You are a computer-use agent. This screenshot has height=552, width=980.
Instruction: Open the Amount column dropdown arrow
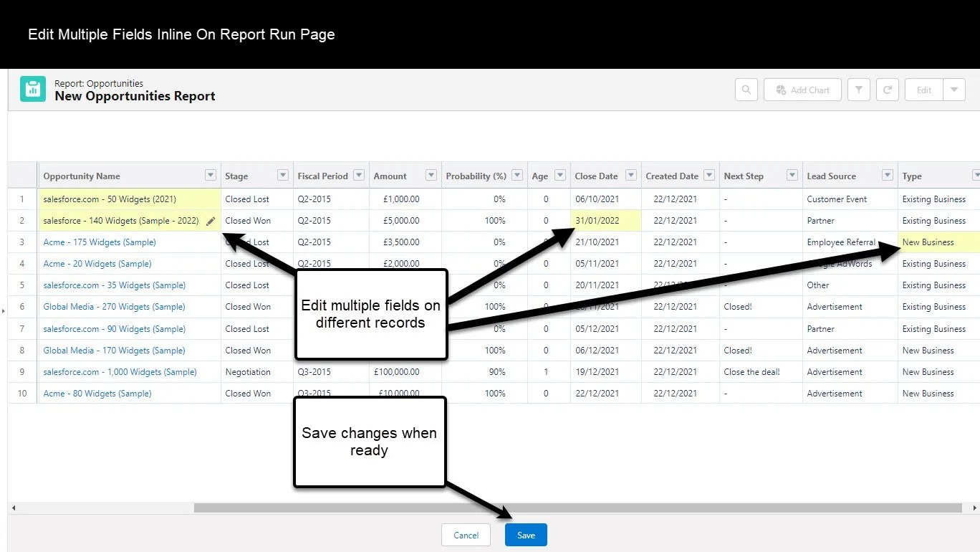click(x=431, y=176)
